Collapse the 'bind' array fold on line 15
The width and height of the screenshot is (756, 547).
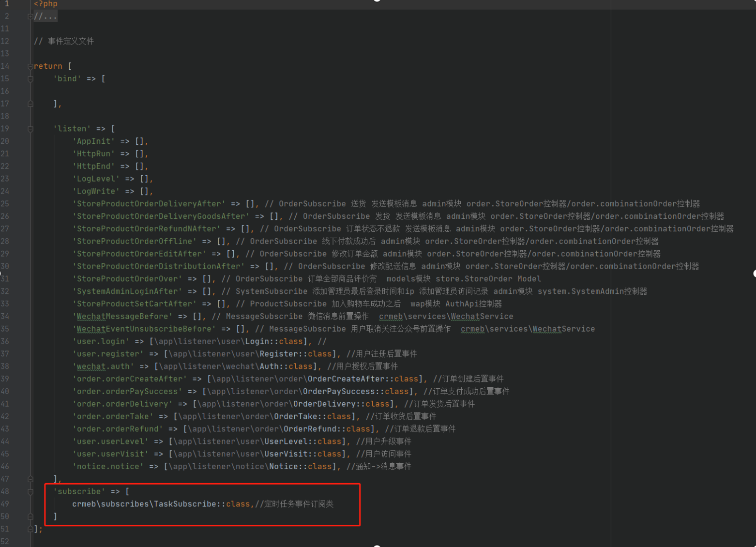pos(30,78)
